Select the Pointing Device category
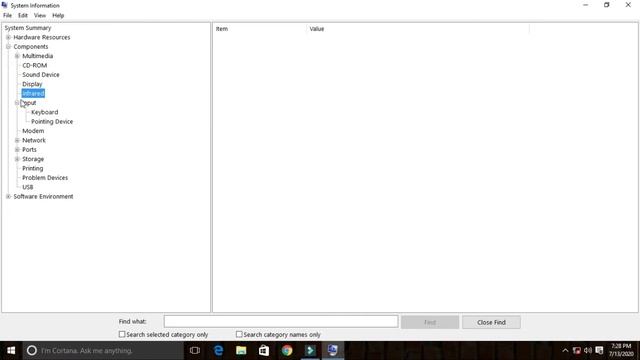Image resolution: width=640 pixels, height=360 pixels. pos(52,122)
